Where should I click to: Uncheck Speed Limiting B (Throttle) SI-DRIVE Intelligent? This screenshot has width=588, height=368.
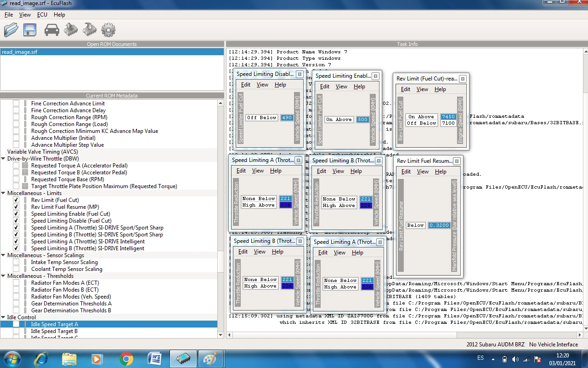(x=16, y=248)
